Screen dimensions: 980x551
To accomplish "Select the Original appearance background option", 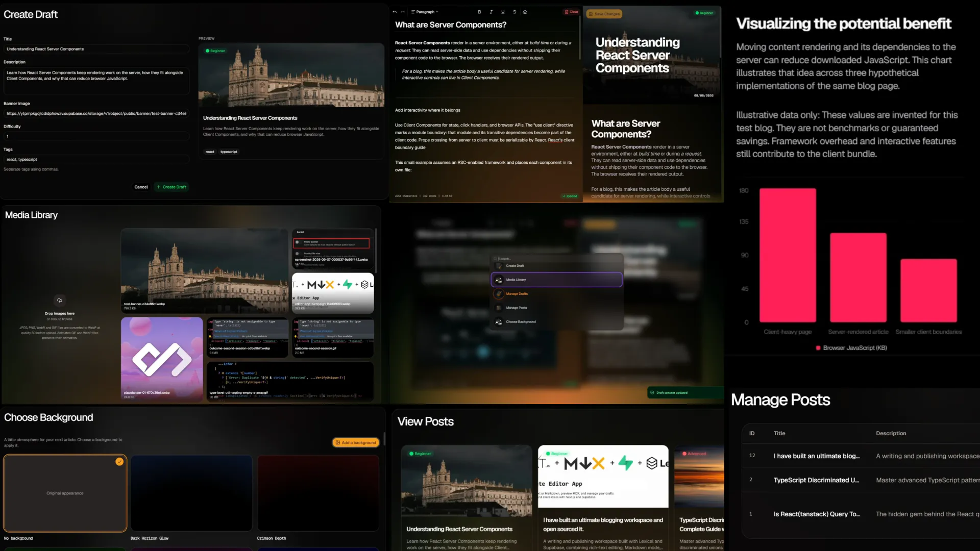I will click(x=65, y=493).
